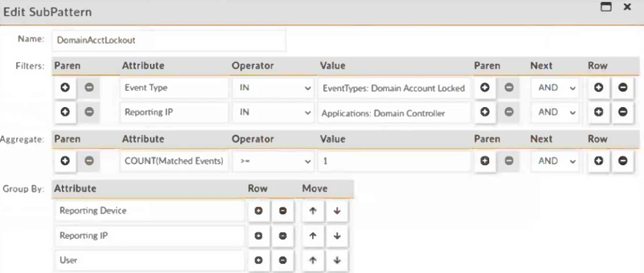Image resolution: width=644 pixels, height=273 pixels.
Task: Expand the >= operator dropdown in Aggregate
Action: click(x=272, y=162)
